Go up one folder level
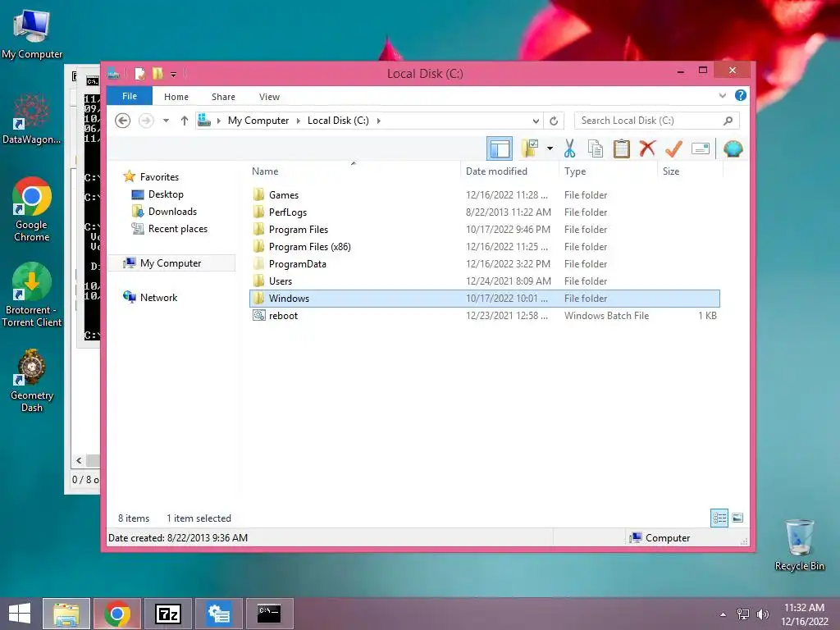 (185, 121)
